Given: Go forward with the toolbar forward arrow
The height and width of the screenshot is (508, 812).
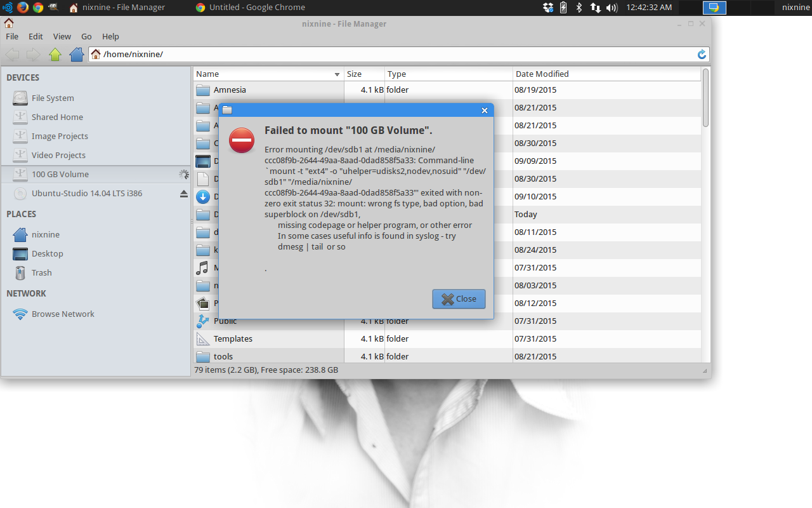Looking at the screenshot, I should tap(33, 55).
